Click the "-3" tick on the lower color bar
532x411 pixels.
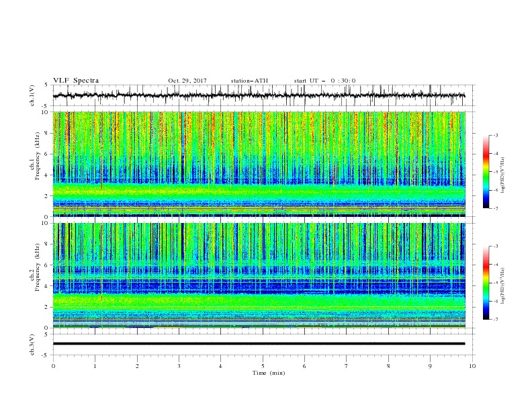(x=496, y=246)
